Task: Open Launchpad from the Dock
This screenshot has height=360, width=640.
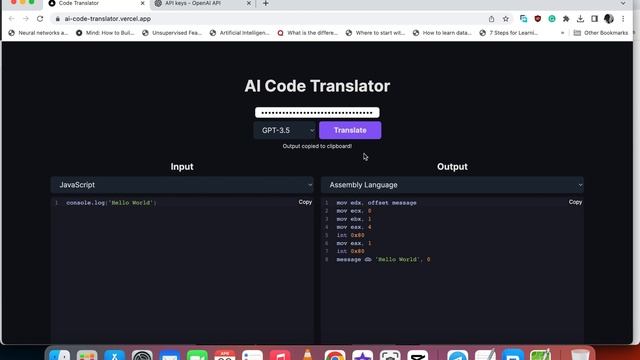Action: (87, 355)
